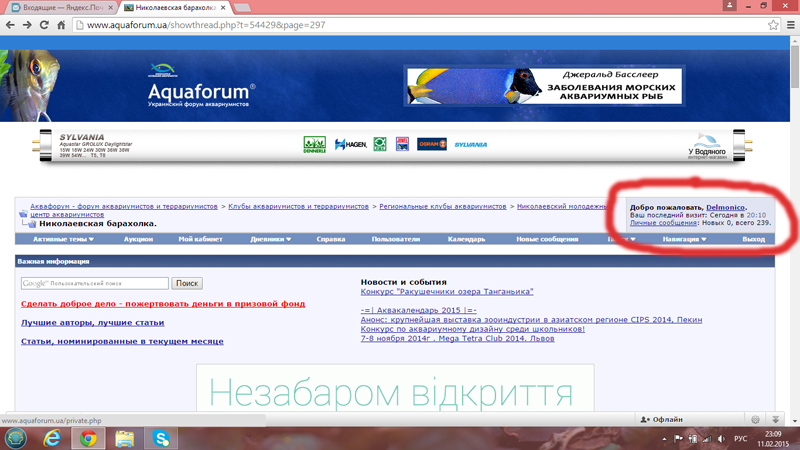Screen dimensions: 800x450
Task: Open File Explorer from the taskbar
Action: (x=124, y=438)
